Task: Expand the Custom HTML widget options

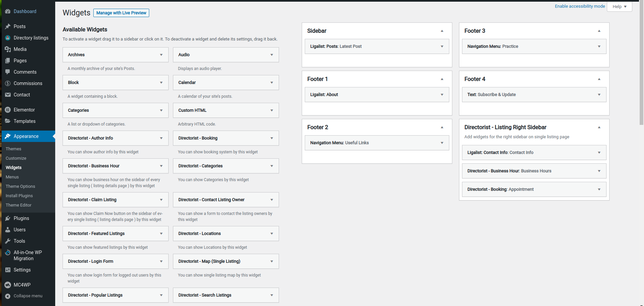Action: click(272, 110)
